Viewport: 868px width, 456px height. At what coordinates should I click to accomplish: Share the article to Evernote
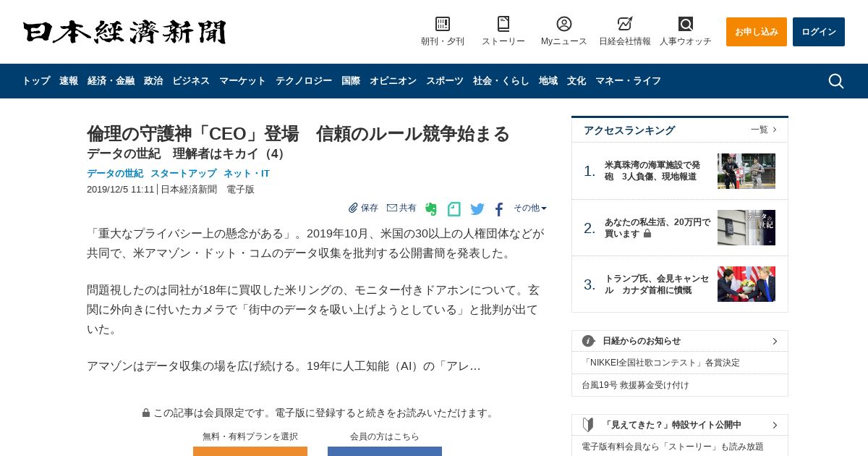(x=431, y=209)
